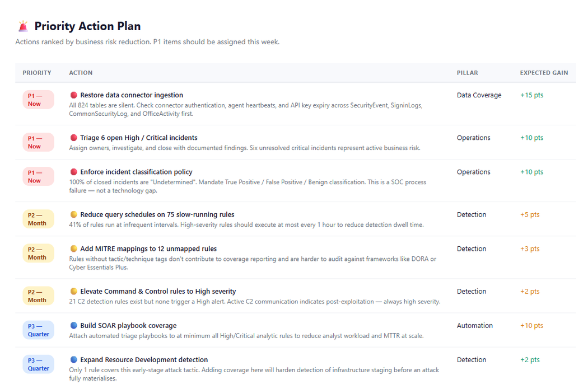Click the Data Coverage pillar label
This screenshot has height=389, width=588.
479,95
